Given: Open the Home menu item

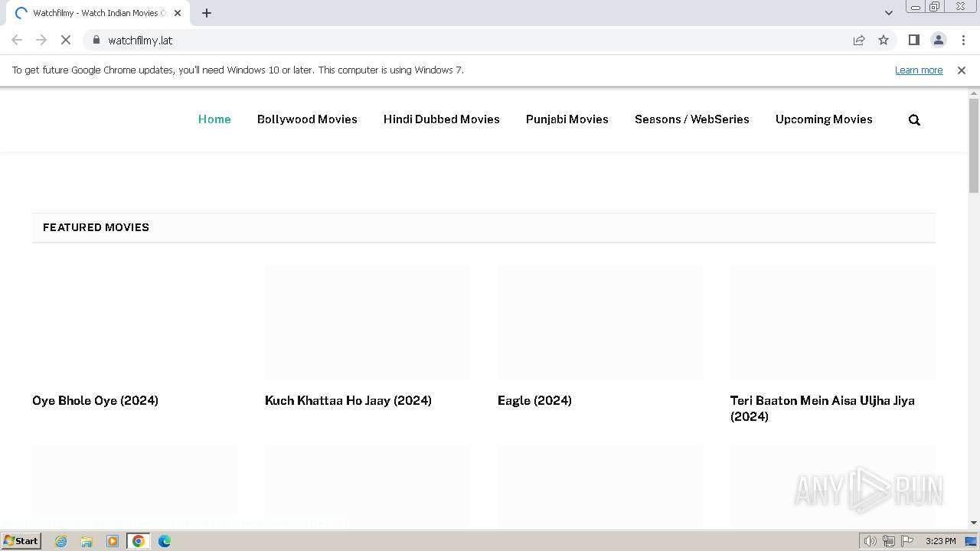Looking at the screenshot, I should (214, 119).
